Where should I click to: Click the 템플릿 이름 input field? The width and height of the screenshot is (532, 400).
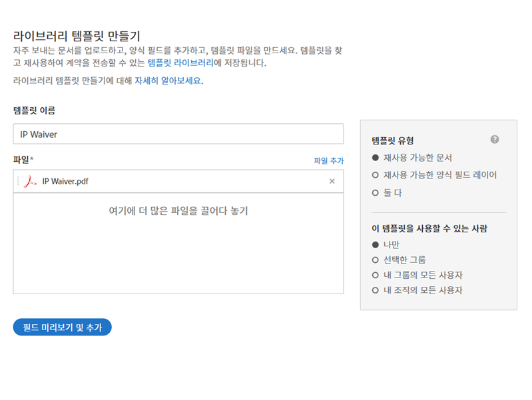click(x=178, y=134)
